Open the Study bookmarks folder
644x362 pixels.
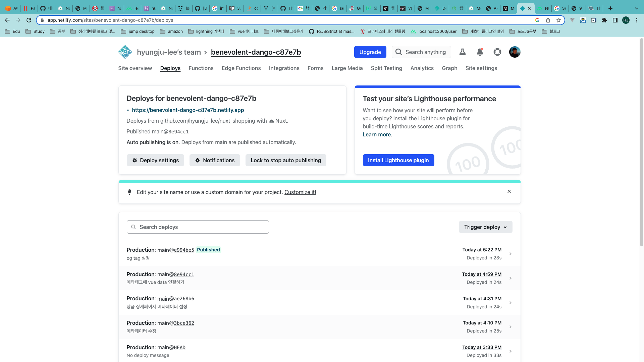click(x=35, y=32)
